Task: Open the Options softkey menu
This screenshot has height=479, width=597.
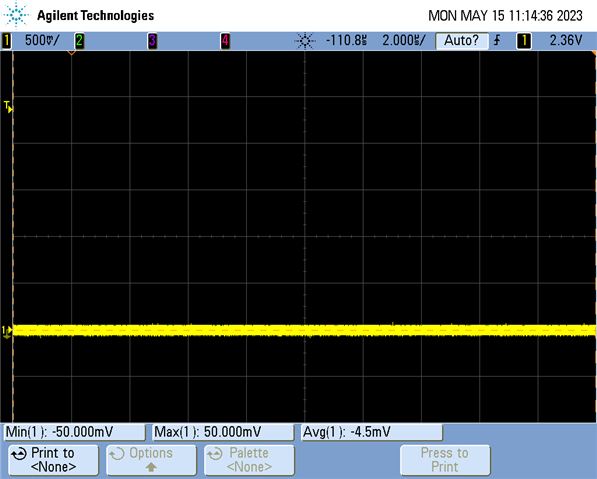Action: [151, 460]
